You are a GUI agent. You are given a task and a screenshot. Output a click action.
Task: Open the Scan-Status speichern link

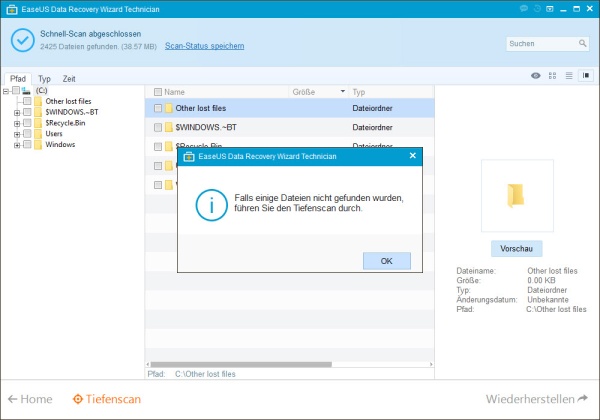(x=204, y=46)
